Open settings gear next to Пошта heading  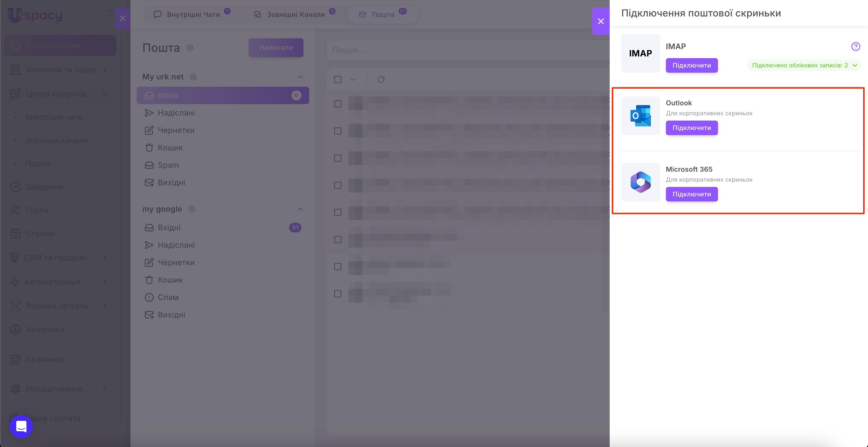(190, 48)
